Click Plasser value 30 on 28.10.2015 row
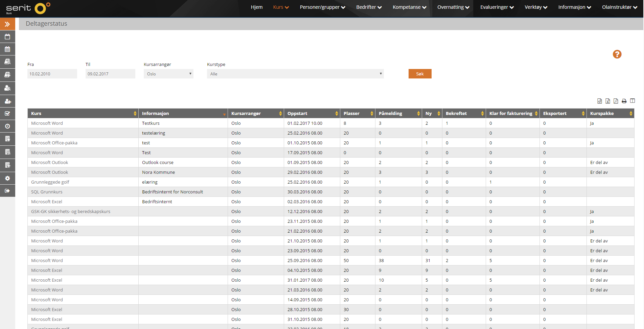 [346, 309]
